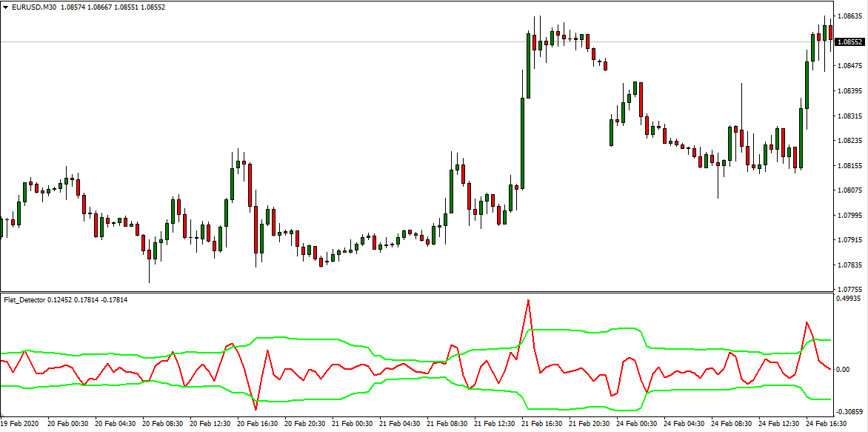This screenshot has width=868, height=432.
Task: Click the highlighted 1.08552 current price tag
Action: click(x=850, y=42)
